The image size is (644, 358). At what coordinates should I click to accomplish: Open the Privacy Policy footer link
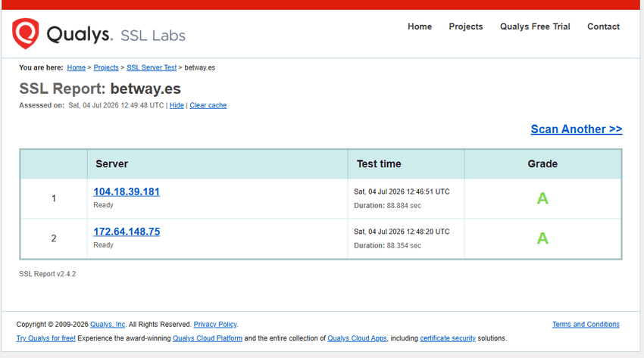(x=215, y=325)
